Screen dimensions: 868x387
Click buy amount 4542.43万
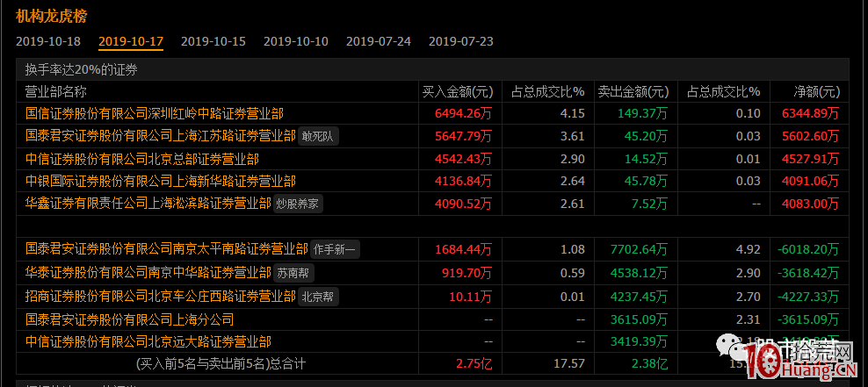[x=463, y=159]
